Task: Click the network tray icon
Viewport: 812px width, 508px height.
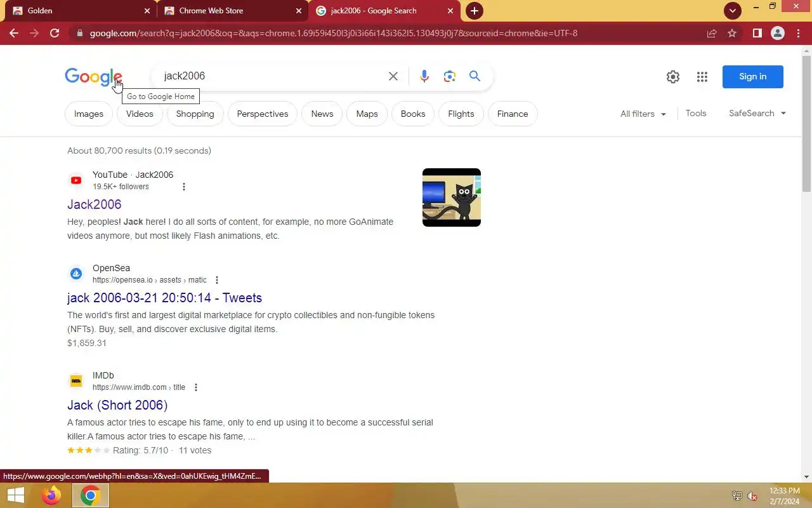Action: [x=737, y=496]
